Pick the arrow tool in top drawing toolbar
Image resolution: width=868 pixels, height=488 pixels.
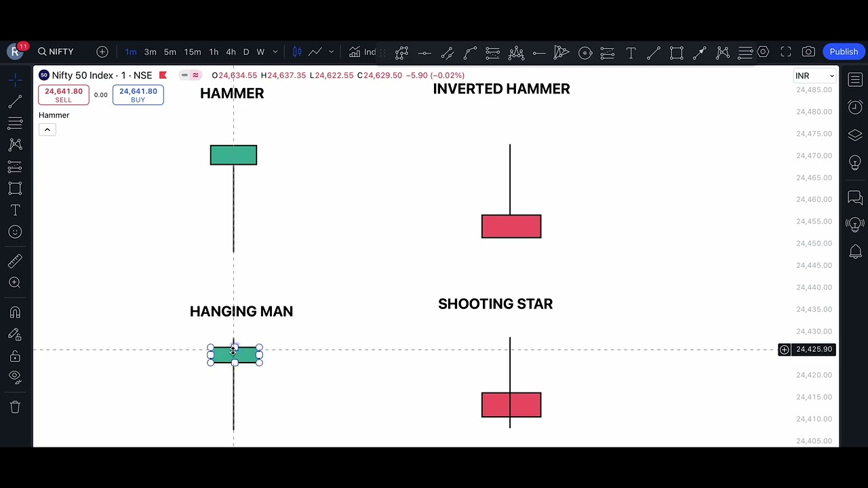click(700, 52)
